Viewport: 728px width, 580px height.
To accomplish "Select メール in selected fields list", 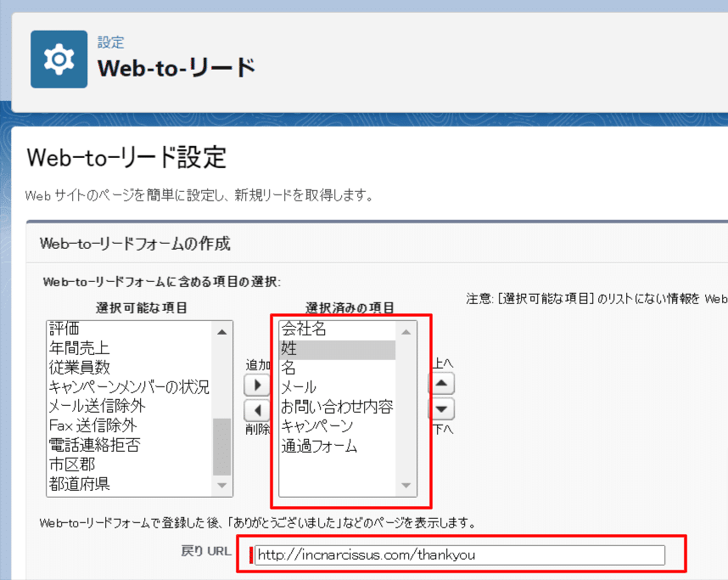I will pos(338,387).
